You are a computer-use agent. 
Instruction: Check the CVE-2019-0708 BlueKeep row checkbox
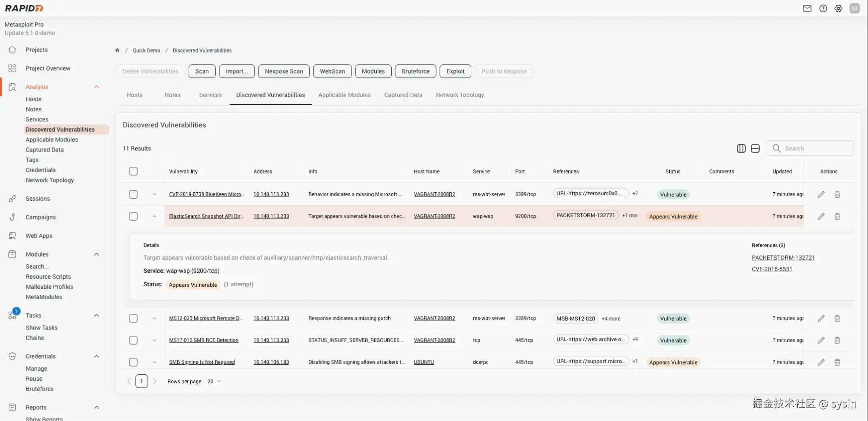click(134, 194)
